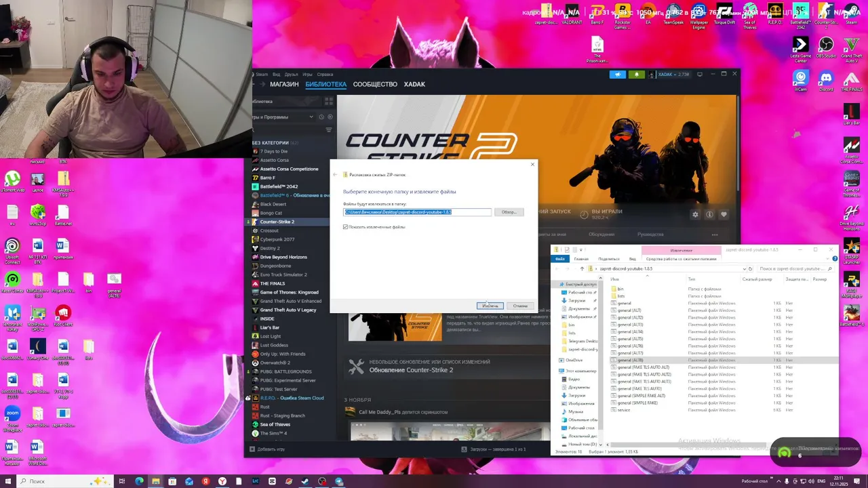Select Overwatch 2 in Steam library
The height and width of the screenshot is (488, 868).
point(275,363)
